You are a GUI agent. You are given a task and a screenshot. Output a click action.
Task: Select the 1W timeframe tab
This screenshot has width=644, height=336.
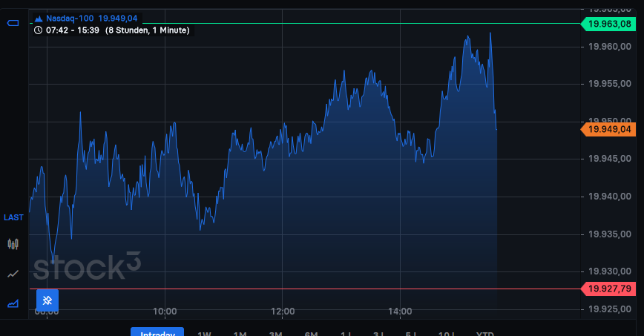point(204,333)
